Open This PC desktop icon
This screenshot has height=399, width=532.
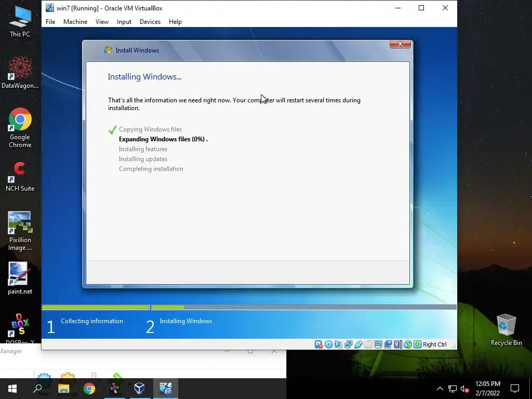pyautogui.click(x=20, y=21)
